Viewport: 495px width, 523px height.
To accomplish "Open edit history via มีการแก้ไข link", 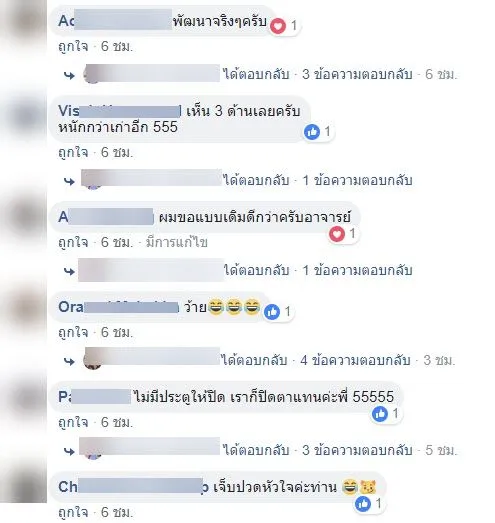I will pos(177,242).
